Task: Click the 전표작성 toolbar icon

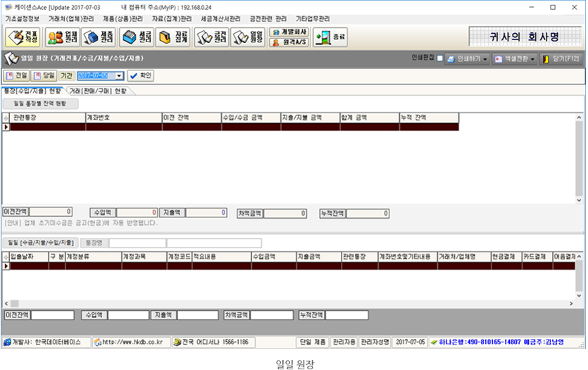Action: (x=23, y=37)
